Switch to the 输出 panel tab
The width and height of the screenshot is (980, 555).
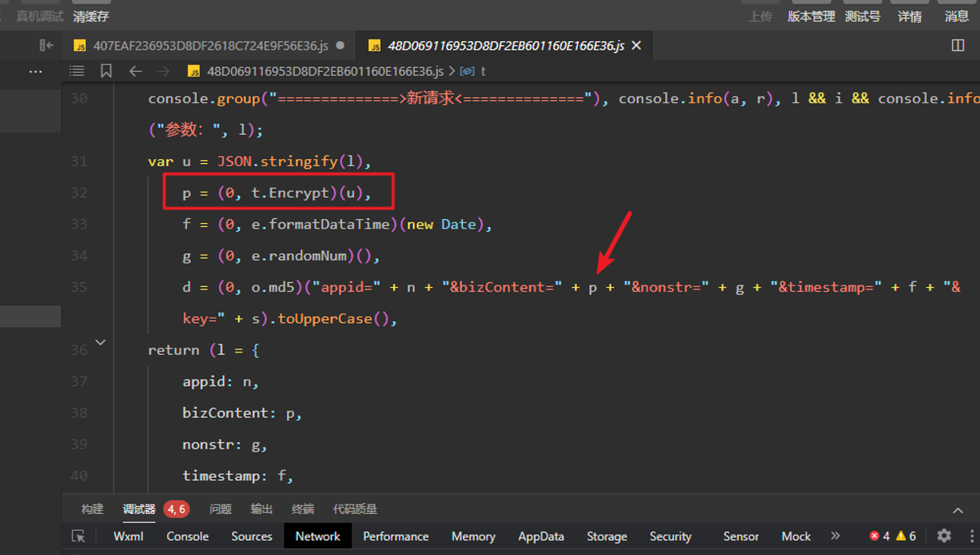coord(262,509)
